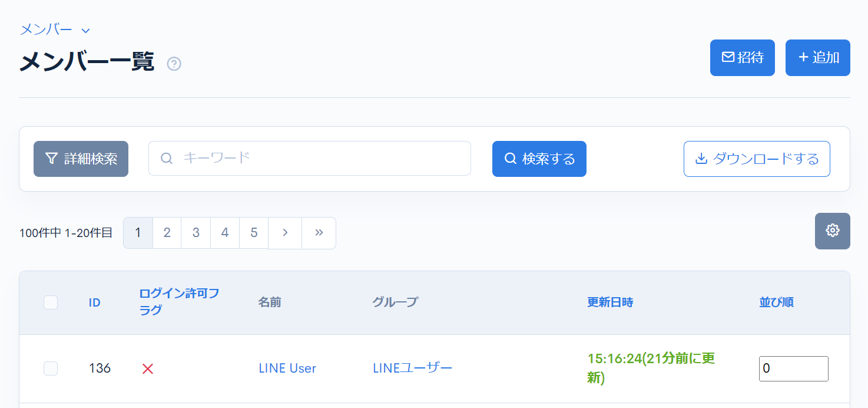Viewport: 868px width, 408px height.
Task: Open table settings gear icon
Action: [832, 231]
